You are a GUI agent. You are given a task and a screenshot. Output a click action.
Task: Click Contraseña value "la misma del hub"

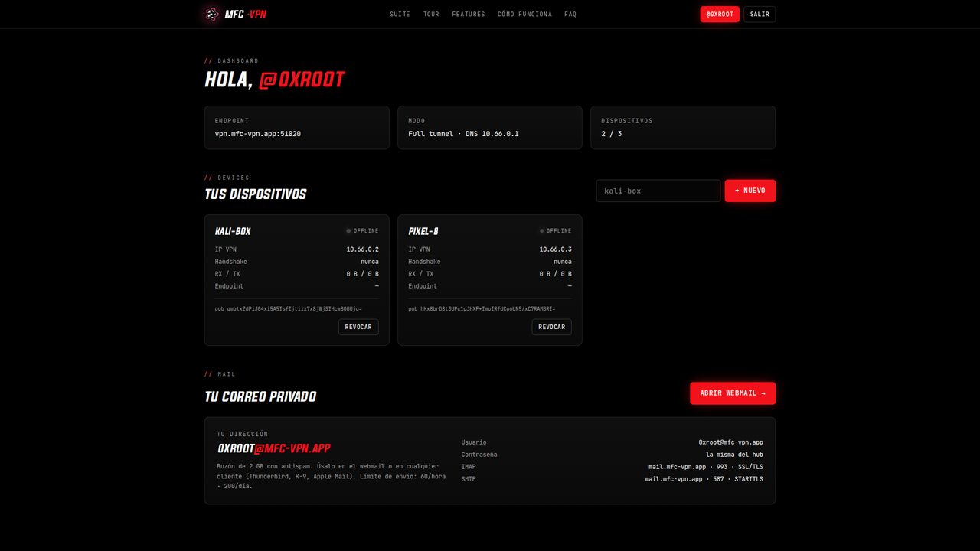coord(734,455)
